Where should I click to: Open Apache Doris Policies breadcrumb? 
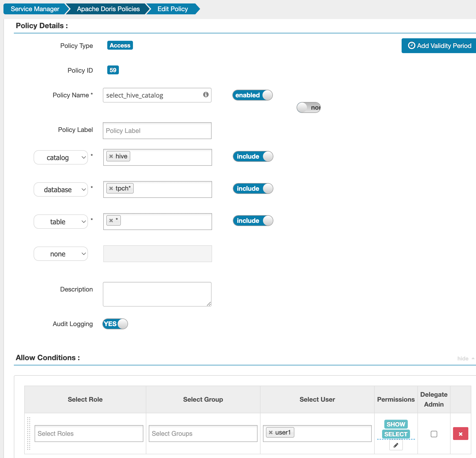click(x=108, y=9)
